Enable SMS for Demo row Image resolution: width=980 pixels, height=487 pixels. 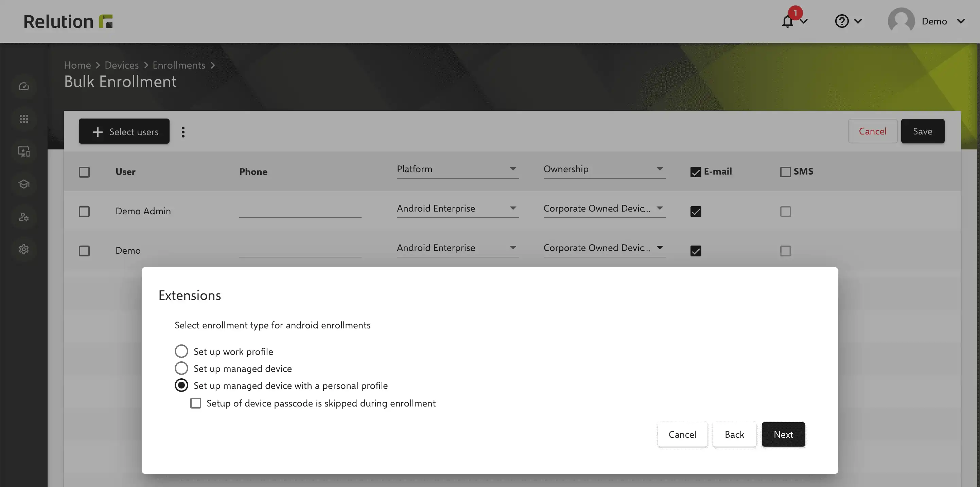pyautogui.click(x=785, y=251)
